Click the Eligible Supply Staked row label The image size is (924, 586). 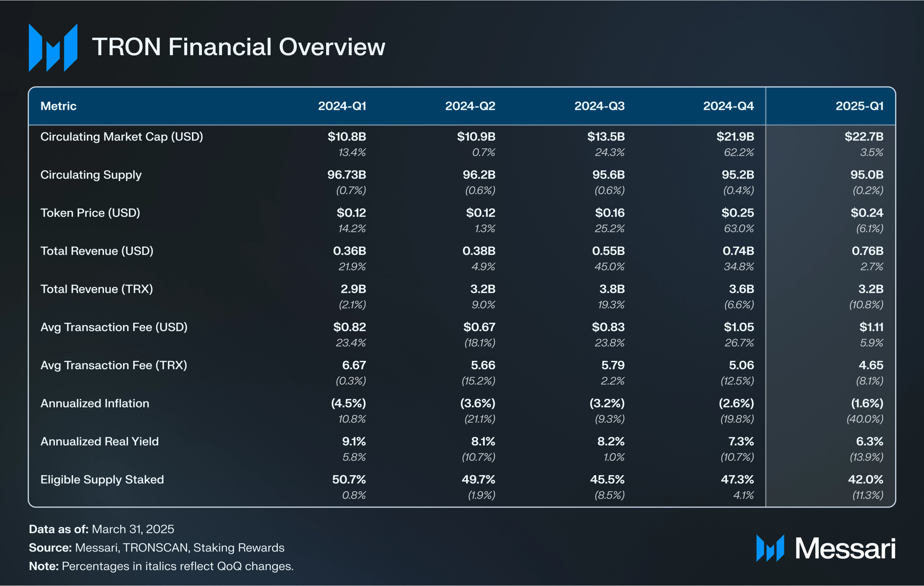coord(102,479)
